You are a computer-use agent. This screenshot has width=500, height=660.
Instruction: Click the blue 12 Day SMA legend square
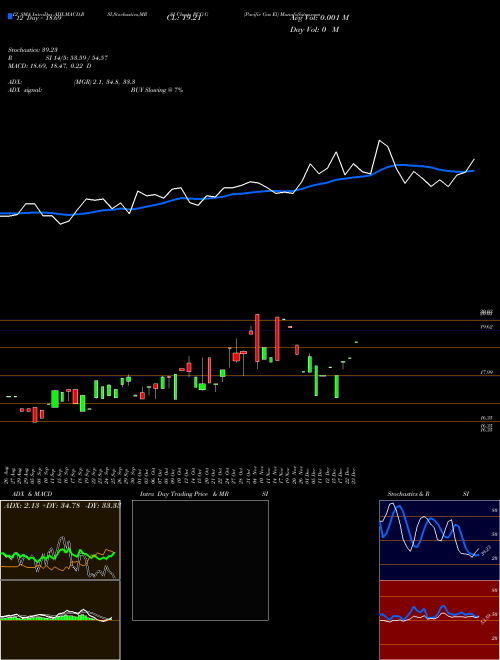click(11, 17)
